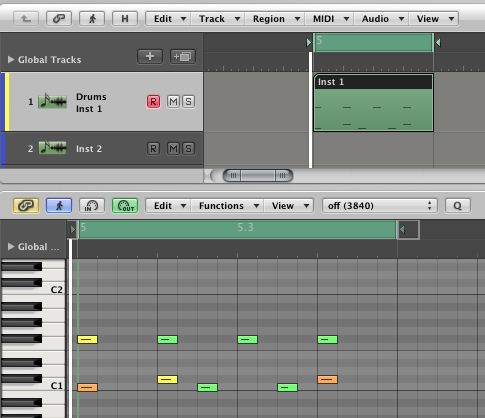Select the first yellow note on upper row
The height and width of the screenshot is (418, 485).
(x=87, y=340)
